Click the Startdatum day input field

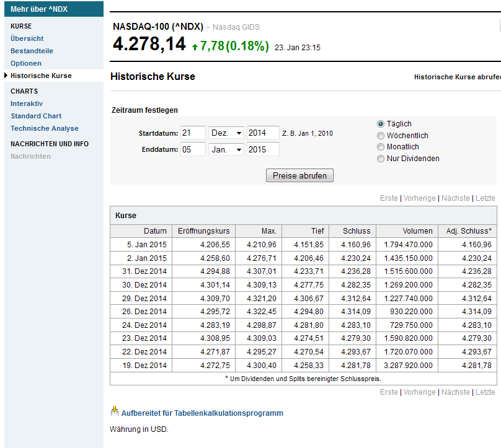192,132
